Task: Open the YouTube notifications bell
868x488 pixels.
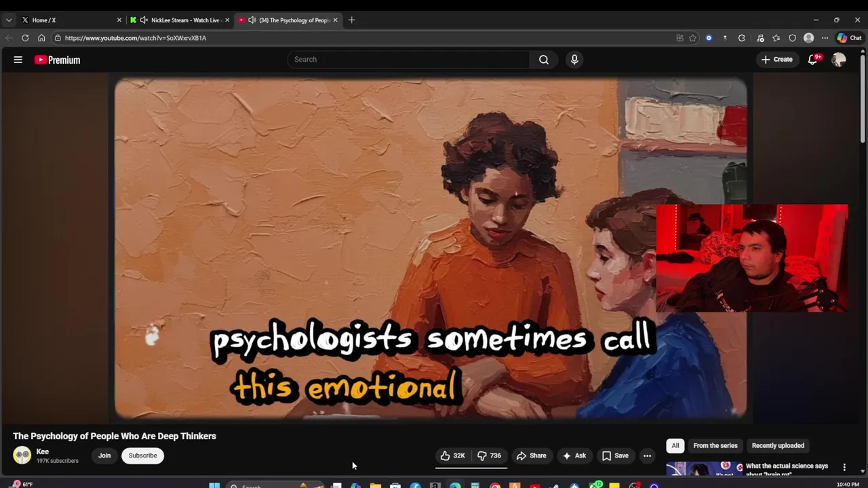Action: point(813,60)
